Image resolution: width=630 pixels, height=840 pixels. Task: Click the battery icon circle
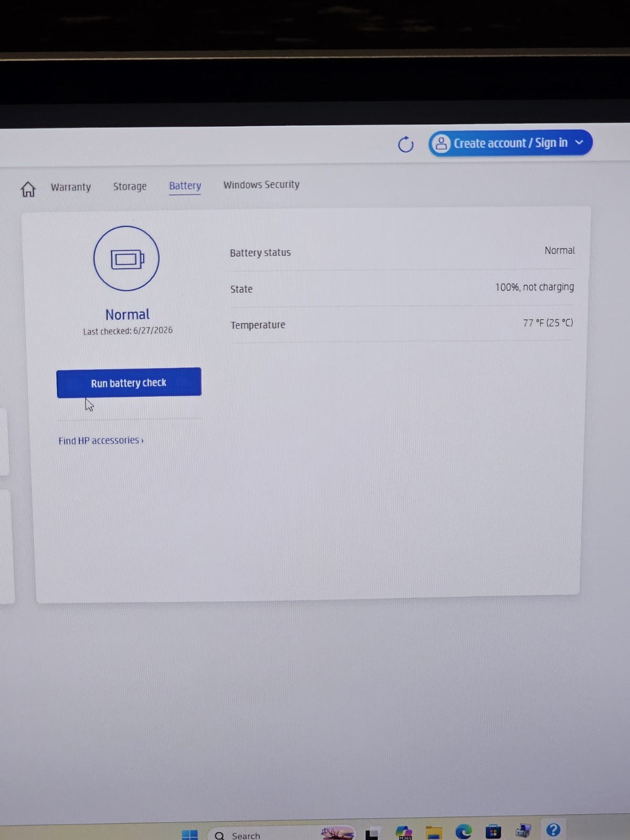[x=126, y=258]
